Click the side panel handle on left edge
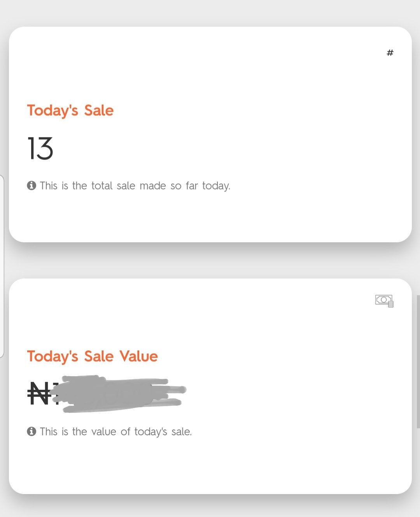The height and width of the screenshot is (517, 420). coord(2,266)
